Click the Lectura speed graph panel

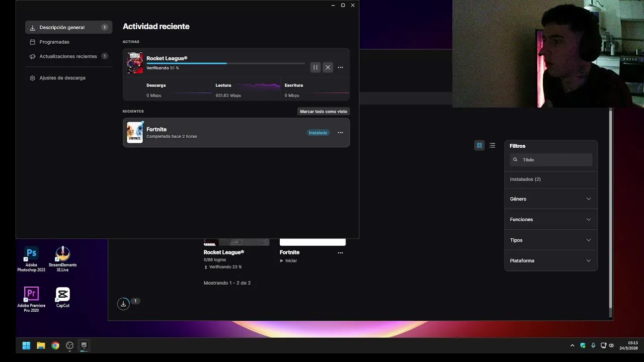click(x=247, y=89)
